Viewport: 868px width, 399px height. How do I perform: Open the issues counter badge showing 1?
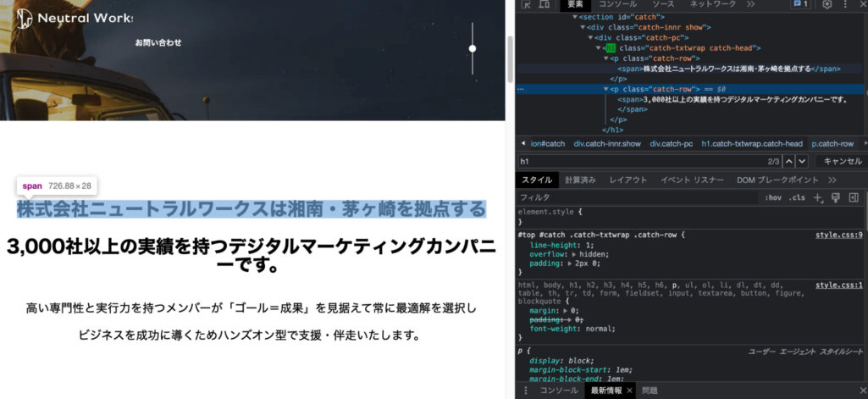(x=800, y=4)
